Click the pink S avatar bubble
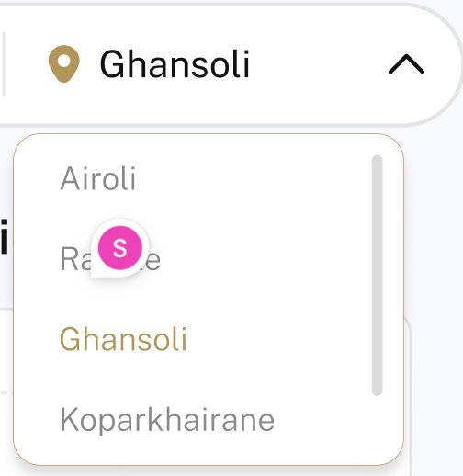Image resolution: width=463 pixels, height=476 pixels. click(x=120, y=248)
